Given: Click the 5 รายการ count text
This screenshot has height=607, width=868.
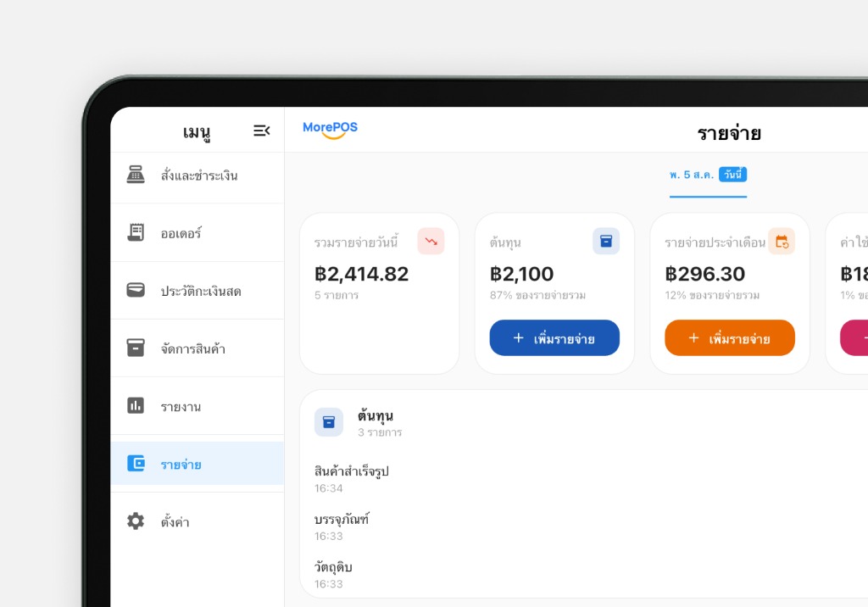Looking at the screenshot, I should [x=337, y=295].
